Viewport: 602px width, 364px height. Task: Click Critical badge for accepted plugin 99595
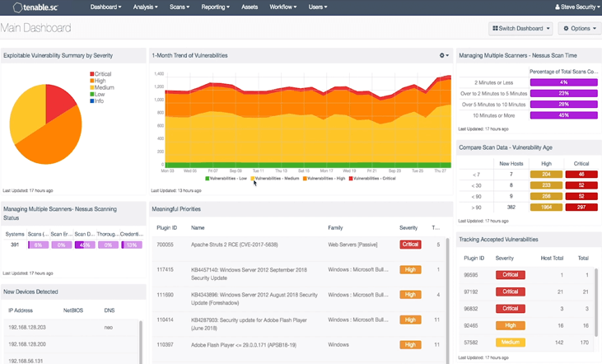pyautogui.click(x=511, y=275)
